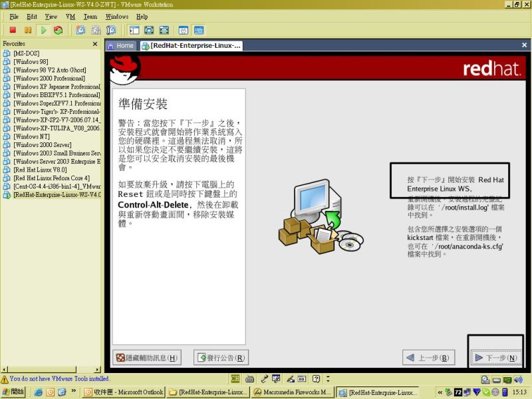
Task: Open the Windows menu
Action: [117, 17]
